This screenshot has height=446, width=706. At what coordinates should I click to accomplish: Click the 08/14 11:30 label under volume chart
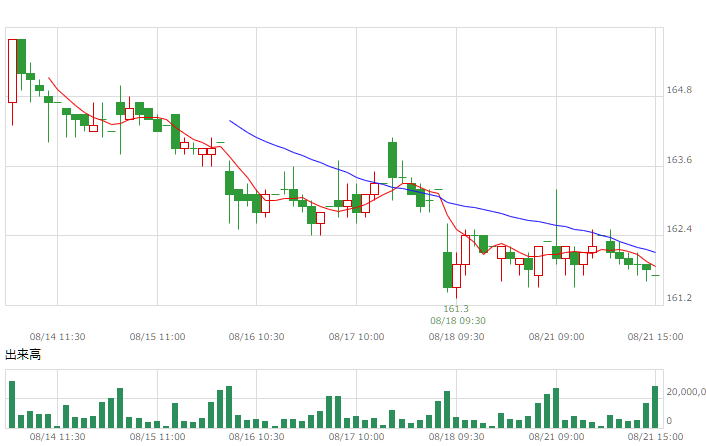coord(57,437)
